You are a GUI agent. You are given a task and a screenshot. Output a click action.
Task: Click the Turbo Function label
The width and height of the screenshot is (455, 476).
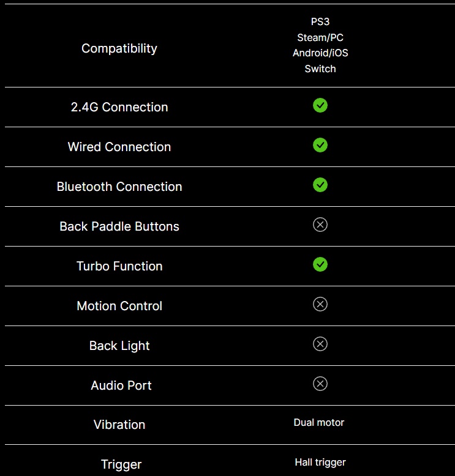click(119, 266)
